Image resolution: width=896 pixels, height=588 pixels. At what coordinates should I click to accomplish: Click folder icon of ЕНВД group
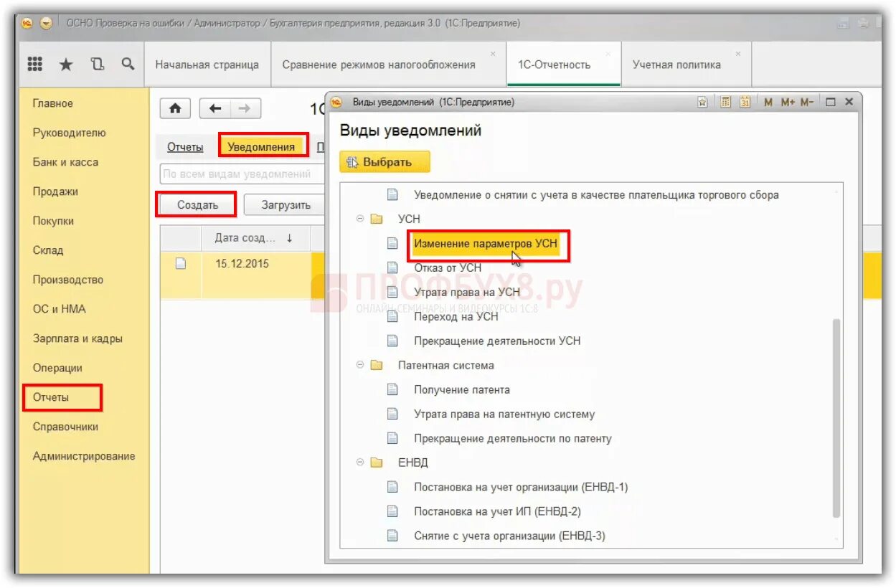tap(377, 463)
